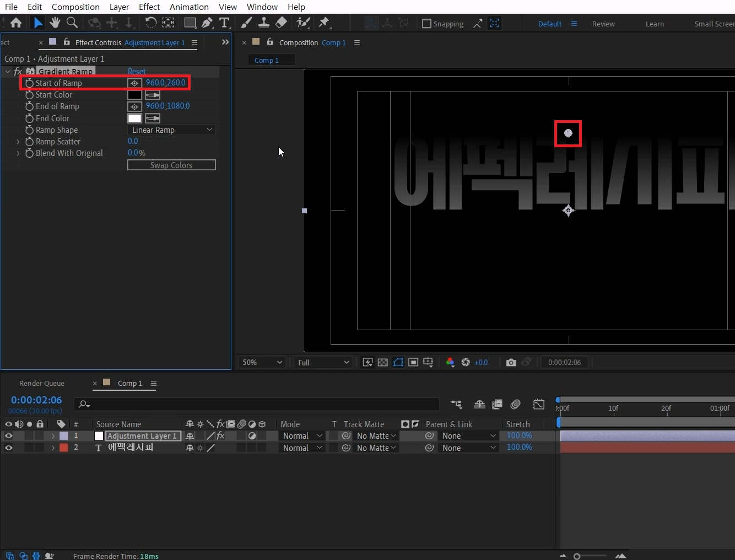The height and width of the screenshot is (560, 735).
Task: Toggle mask and shape path visibility
Action: (398, 362)
